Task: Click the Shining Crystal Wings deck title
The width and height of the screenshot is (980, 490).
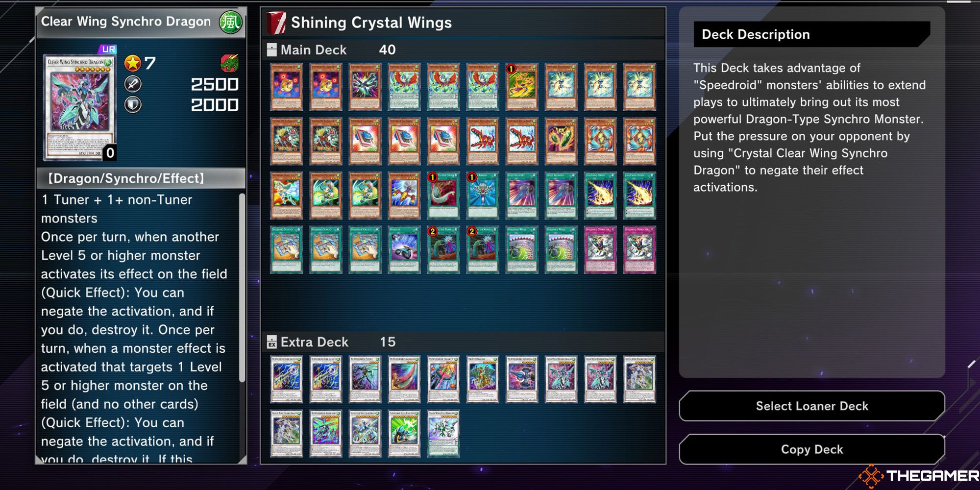Action: (x=371, y=23)
